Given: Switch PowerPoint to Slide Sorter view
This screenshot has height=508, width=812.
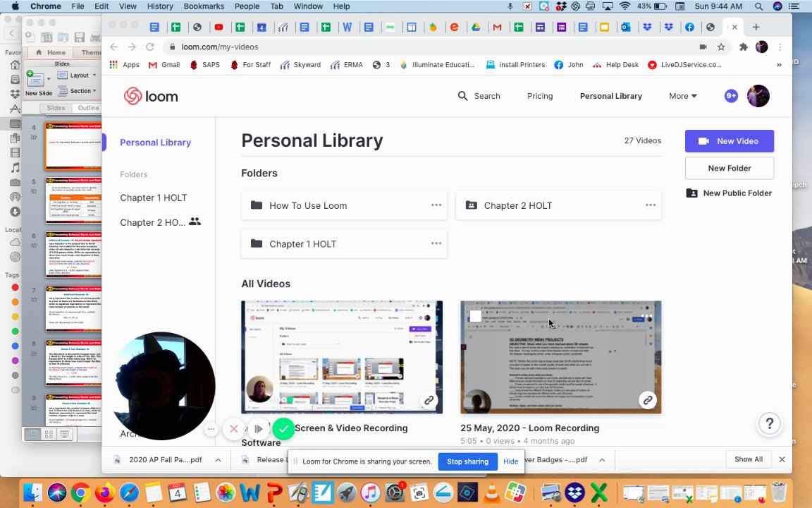Looking at the screenshot, I should coord(49,435).
